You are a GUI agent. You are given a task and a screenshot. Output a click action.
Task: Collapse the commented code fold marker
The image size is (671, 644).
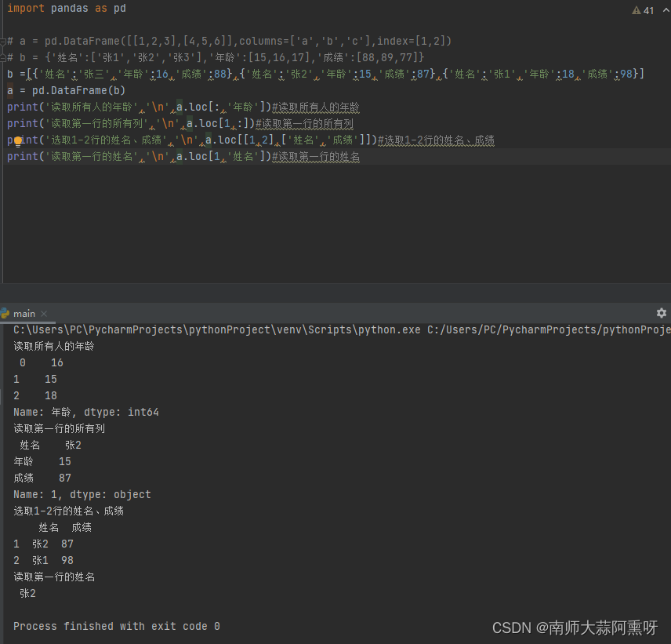2,42
